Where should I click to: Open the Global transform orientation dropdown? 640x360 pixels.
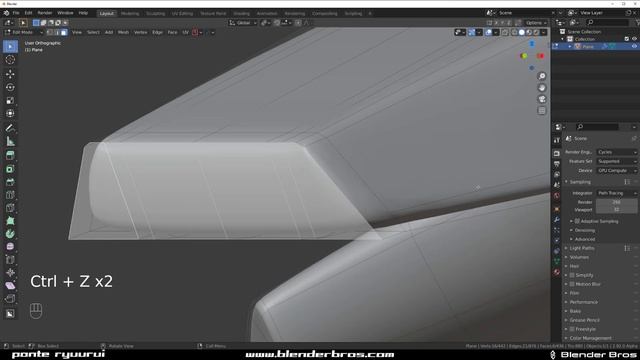pos(243,23)
